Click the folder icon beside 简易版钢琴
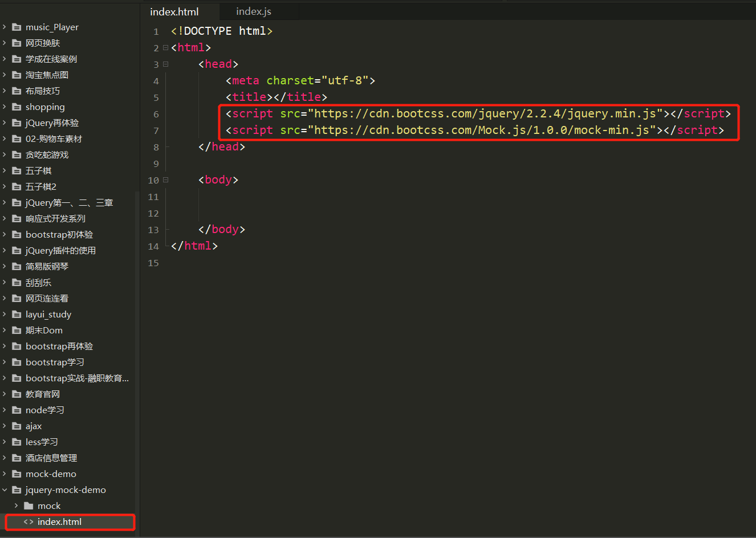This screenshot has width=756, height=538. [17, 266]
